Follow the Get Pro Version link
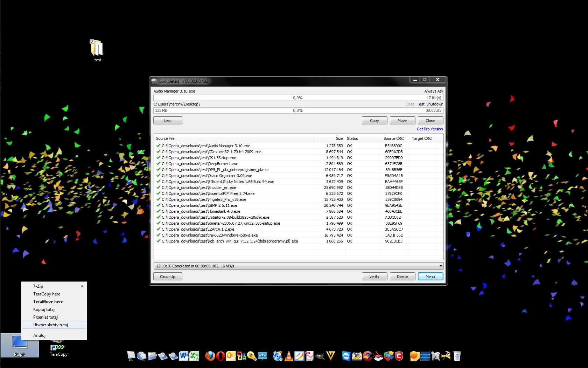This screenshot has height=368, width=588. 430,129
